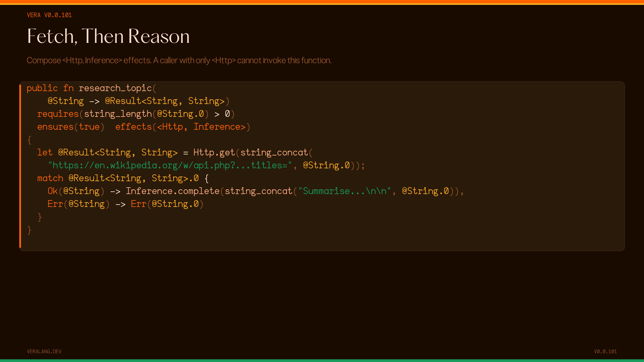This screenshot has height=362, width=644.
Task: Click the Summarise prompt string literal
Action: pos(344,191)
